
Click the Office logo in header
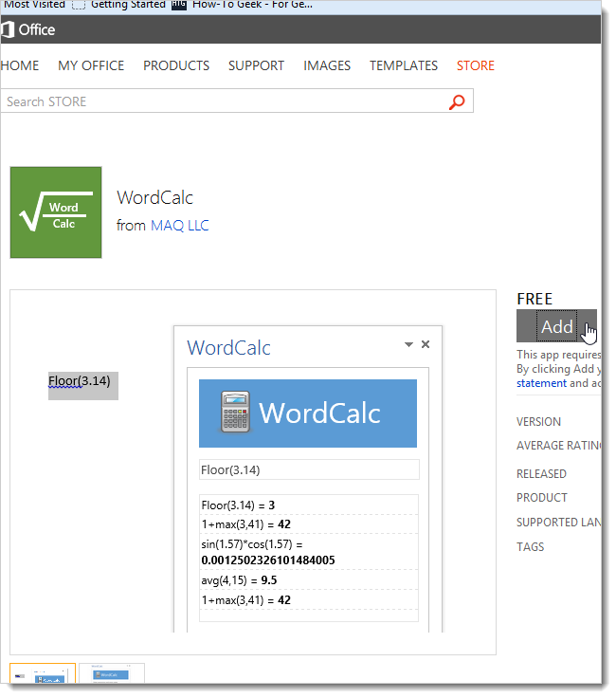(x=27, y=29)
